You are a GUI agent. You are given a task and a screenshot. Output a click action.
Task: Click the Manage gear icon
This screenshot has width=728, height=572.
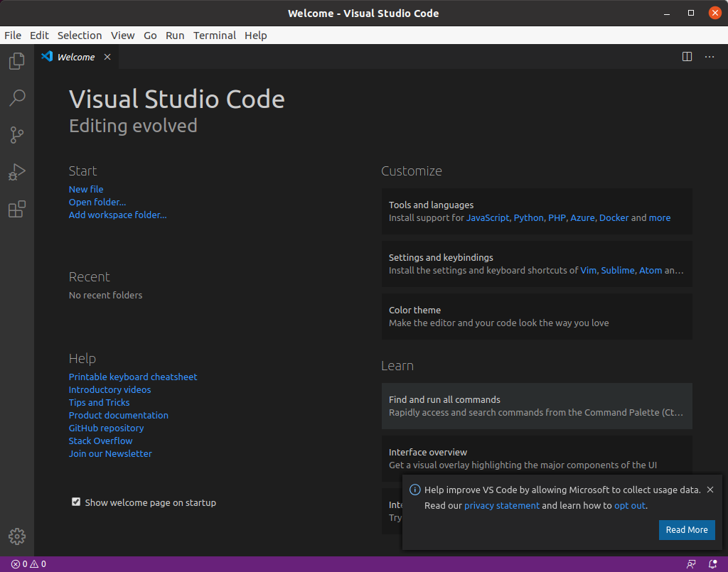click(16, 536)
